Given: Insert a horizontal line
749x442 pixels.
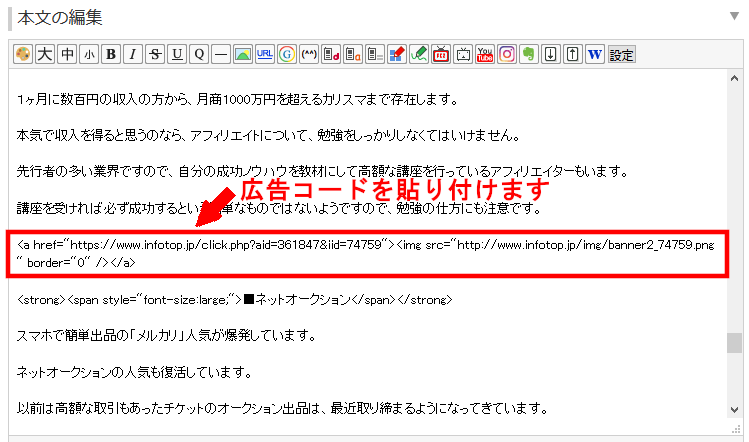Looking at the screenshot, I should pos(221,54).
